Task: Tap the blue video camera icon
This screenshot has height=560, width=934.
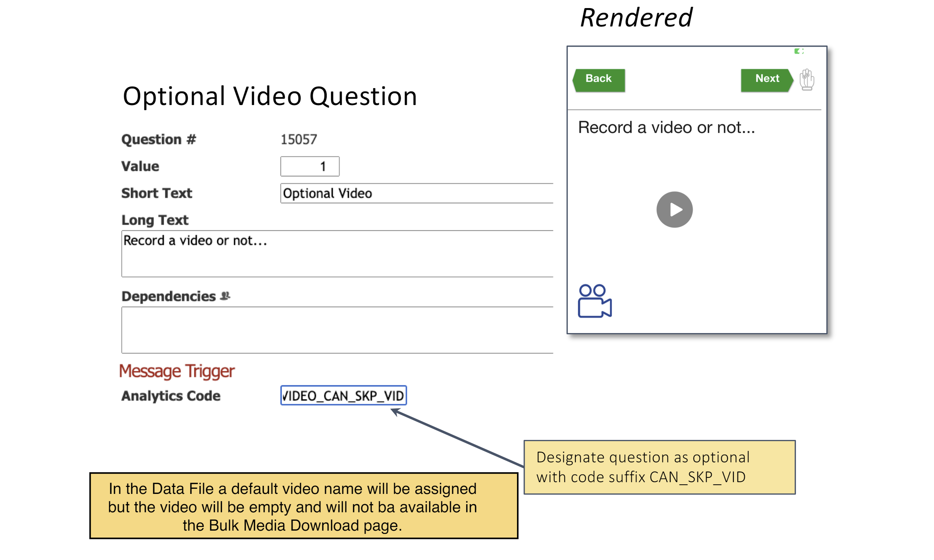Action: (594, 301)
